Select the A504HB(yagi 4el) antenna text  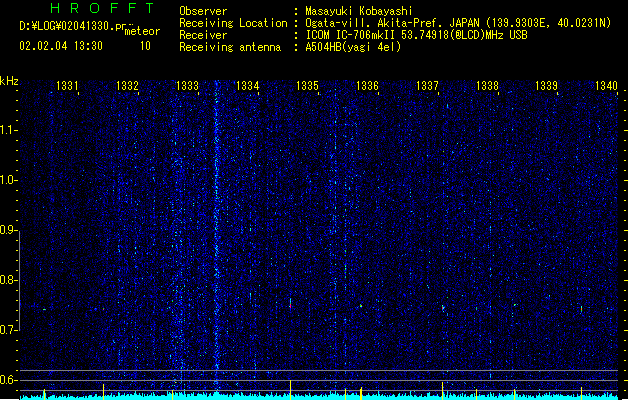(353, 47)
